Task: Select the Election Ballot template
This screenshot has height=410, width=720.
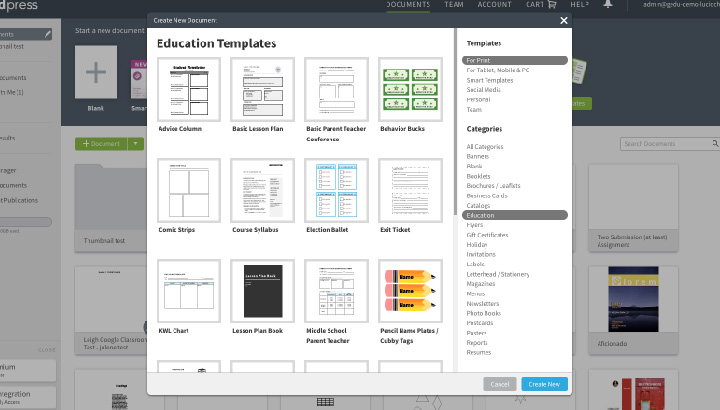Action: click(337, 191)
